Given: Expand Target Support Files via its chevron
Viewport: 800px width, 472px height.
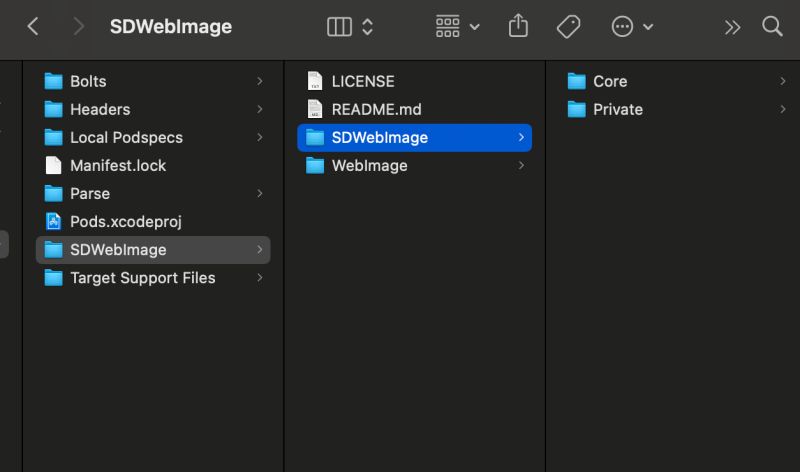Looking at the screenshot, I should point(260,278).
